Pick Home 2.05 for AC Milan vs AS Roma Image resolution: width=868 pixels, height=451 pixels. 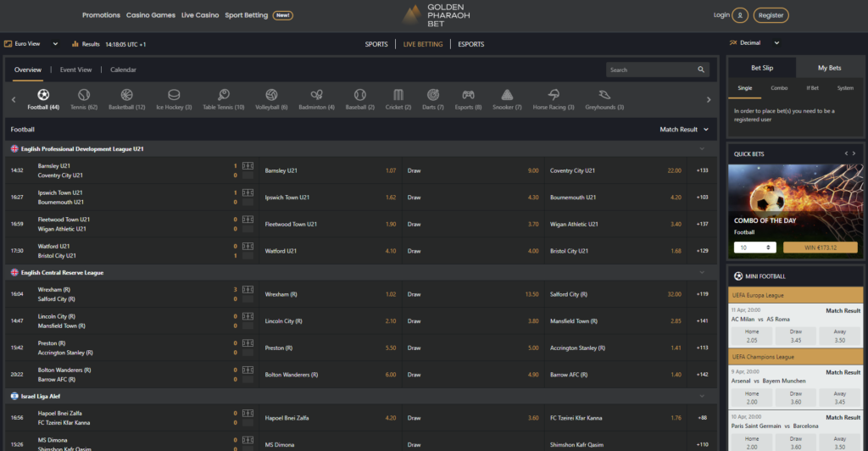click(751, 336)
